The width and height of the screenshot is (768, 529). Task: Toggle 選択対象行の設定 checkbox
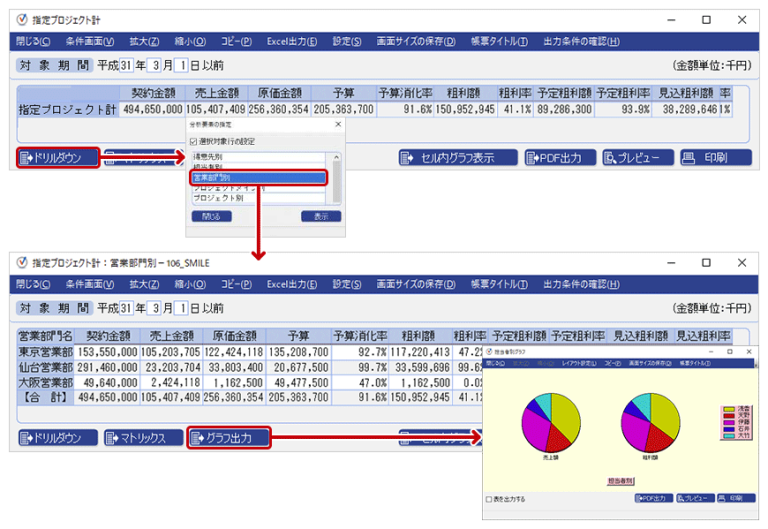click(x=195, y=142)
